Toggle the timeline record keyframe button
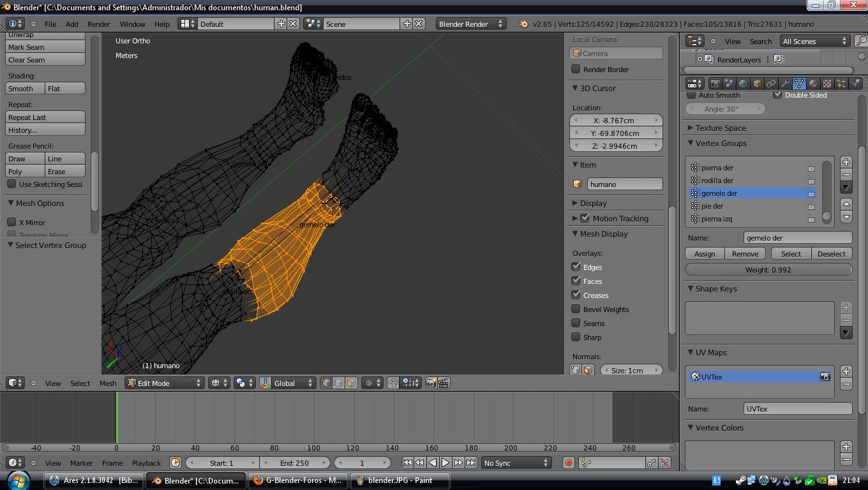Screen dimensions: 868x490 coord(568,463)
